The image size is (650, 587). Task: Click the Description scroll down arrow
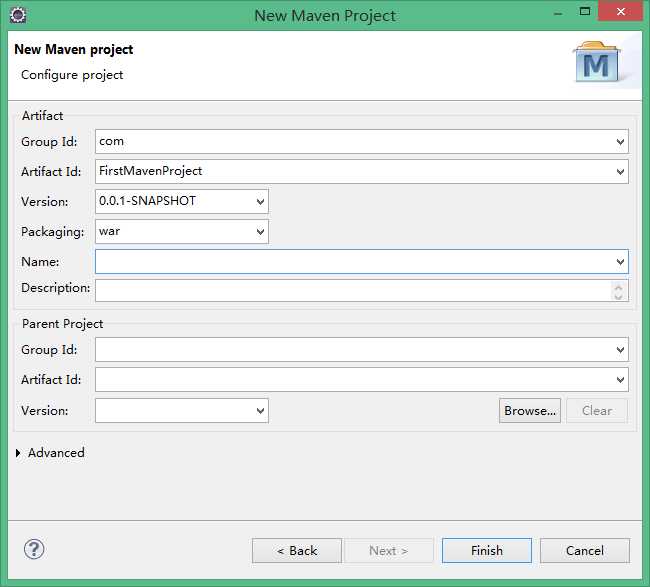tap(618, 296)
